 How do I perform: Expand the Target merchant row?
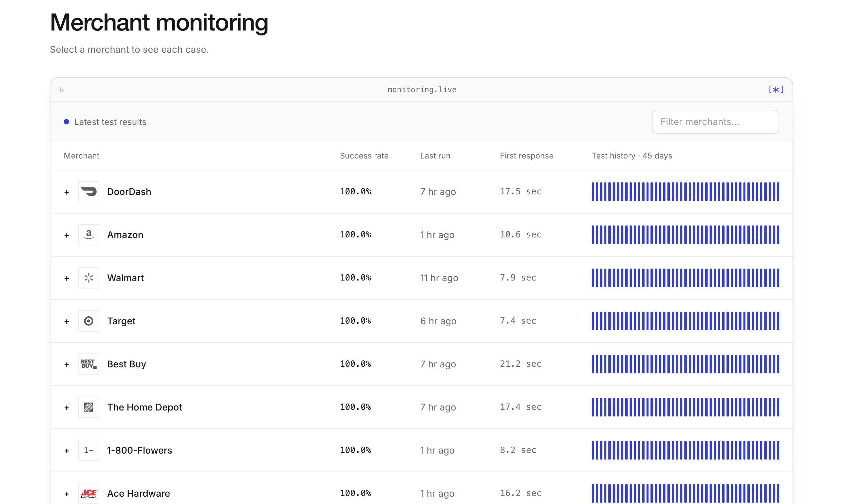tap(67, 322)
